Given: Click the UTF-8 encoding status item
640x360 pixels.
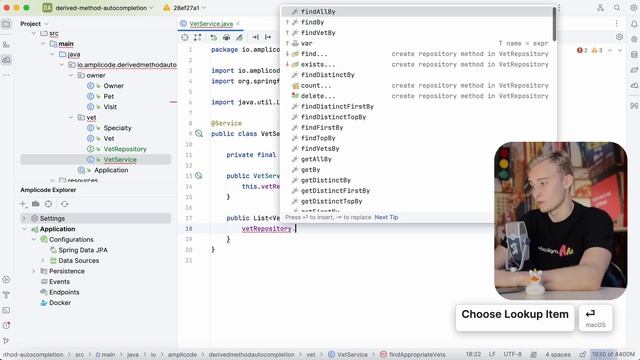Looking at the screenshot, I should pyautogui.click(x=512, y=354).
